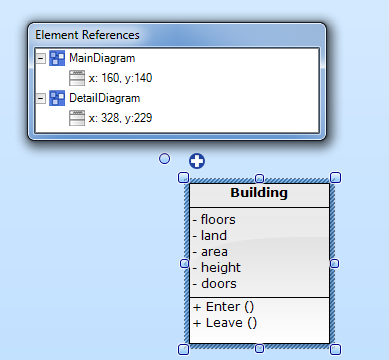Image resolution: width=389 pixels, height=360 pixels.
Task: Click the Building class title
Action: [259, 193]
